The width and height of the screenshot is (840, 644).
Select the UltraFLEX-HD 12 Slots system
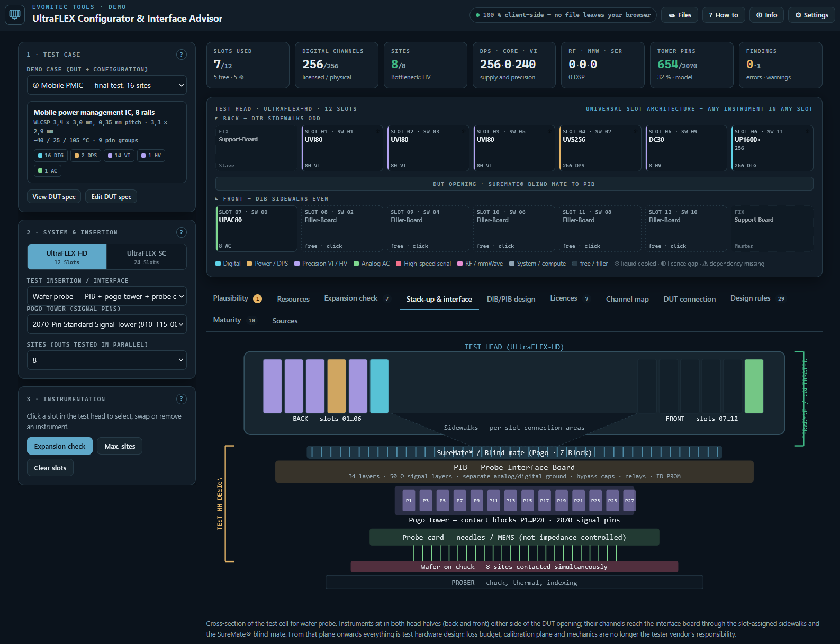(67, 257)
